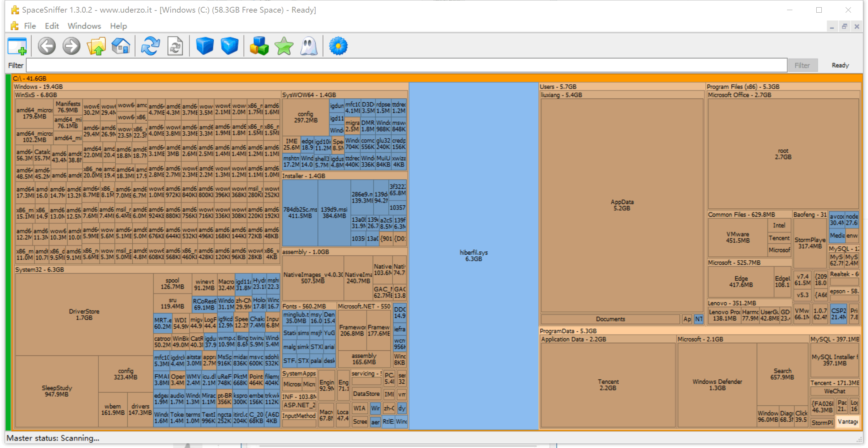Toggle the ghost unknown space option
This screenshot has height=448, width=868.
pyautogui.click(x=308, y=46)
